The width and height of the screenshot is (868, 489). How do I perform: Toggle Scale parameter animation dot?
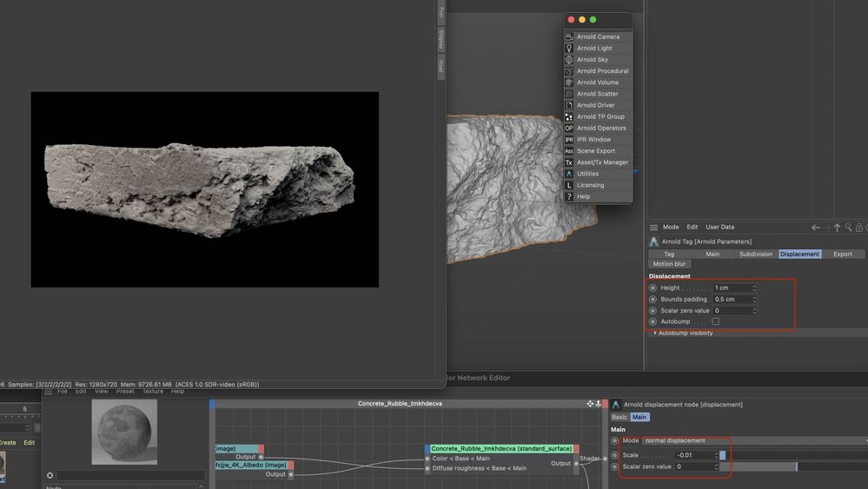point(614,456)
